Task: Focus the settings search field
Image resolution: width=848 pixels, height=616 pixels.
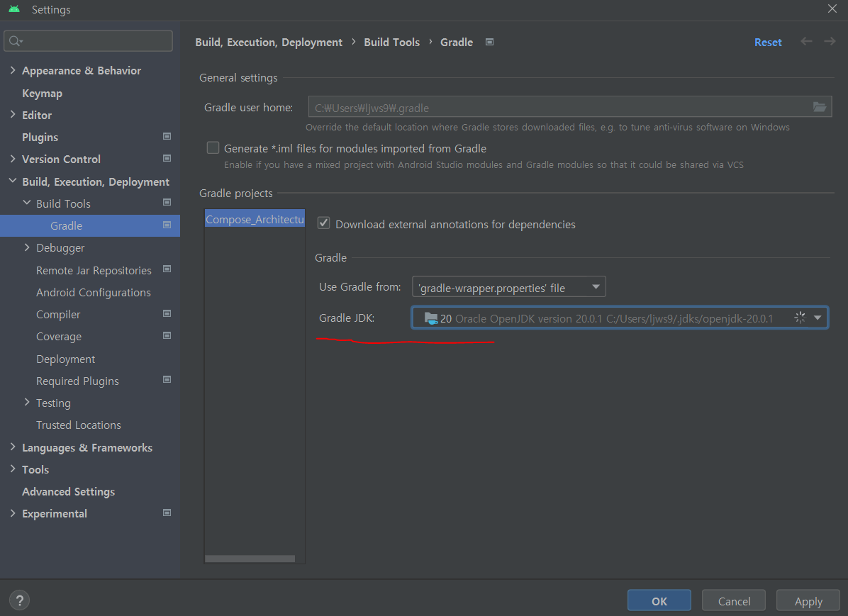Action: coord(88,41)
